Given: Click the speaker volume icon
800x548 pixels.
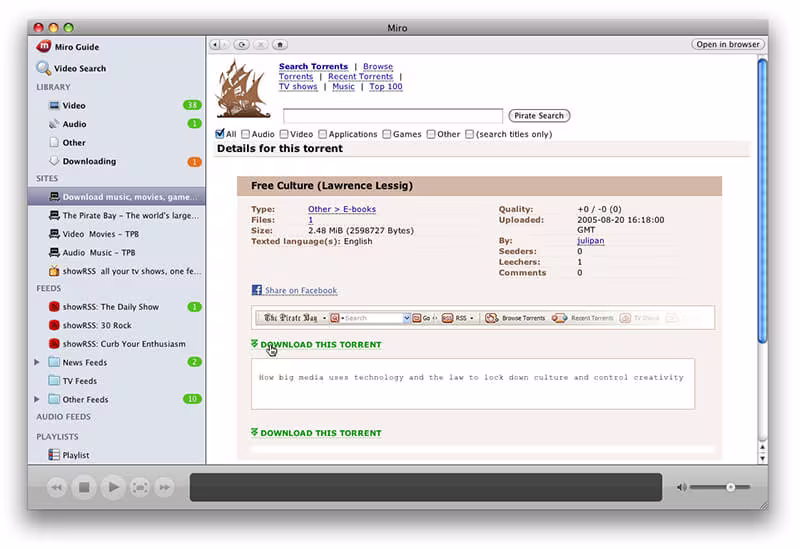Looking at the screenshot, I should click(x=681, y=487).
